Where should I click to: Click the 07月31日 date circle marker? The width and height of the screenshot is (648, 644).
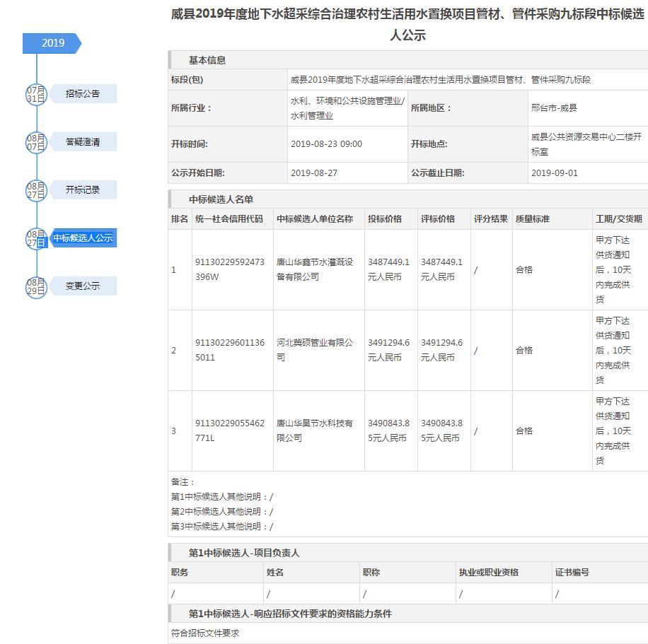point(36,94)
